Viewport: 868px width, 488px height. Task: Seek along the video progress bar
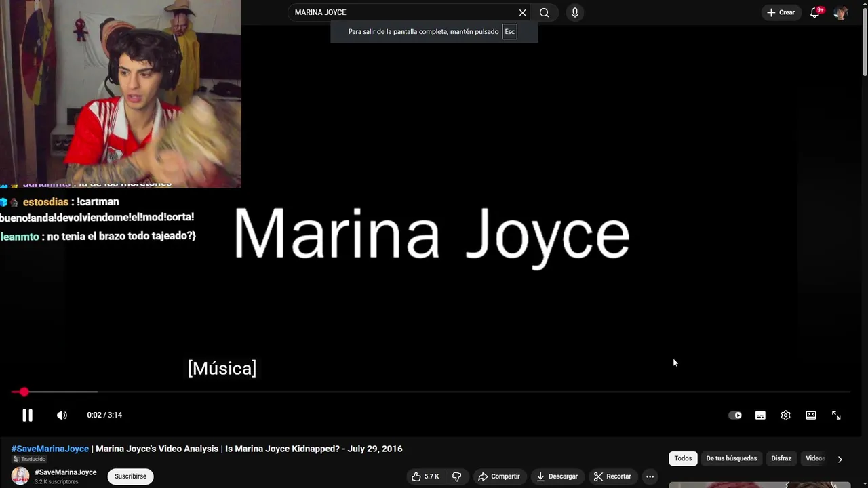click(x=431, y=392)
